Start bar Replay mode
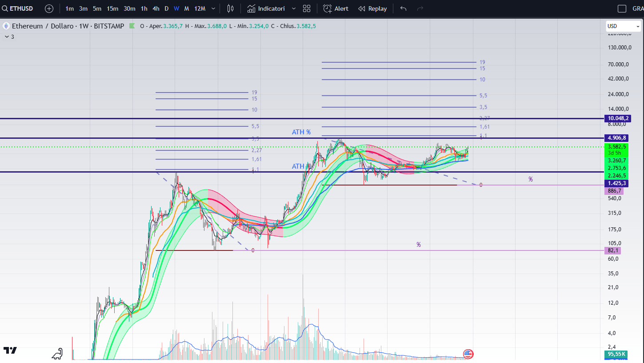This screenshot has height=363, width=644. click(x=372, y=8)
